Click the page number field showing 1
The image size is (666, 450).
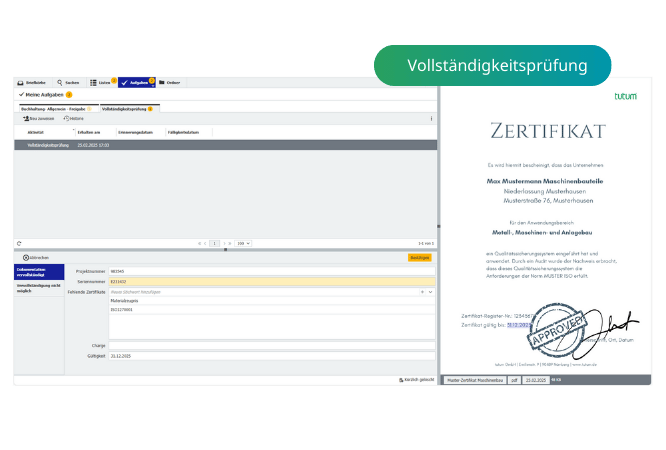[214, 243]
